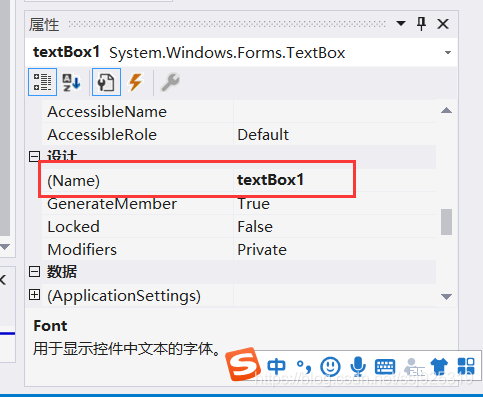Click the scroll down arrow of property grid
The width and height of the screenshot is (483, 397).
pos(446,296)
